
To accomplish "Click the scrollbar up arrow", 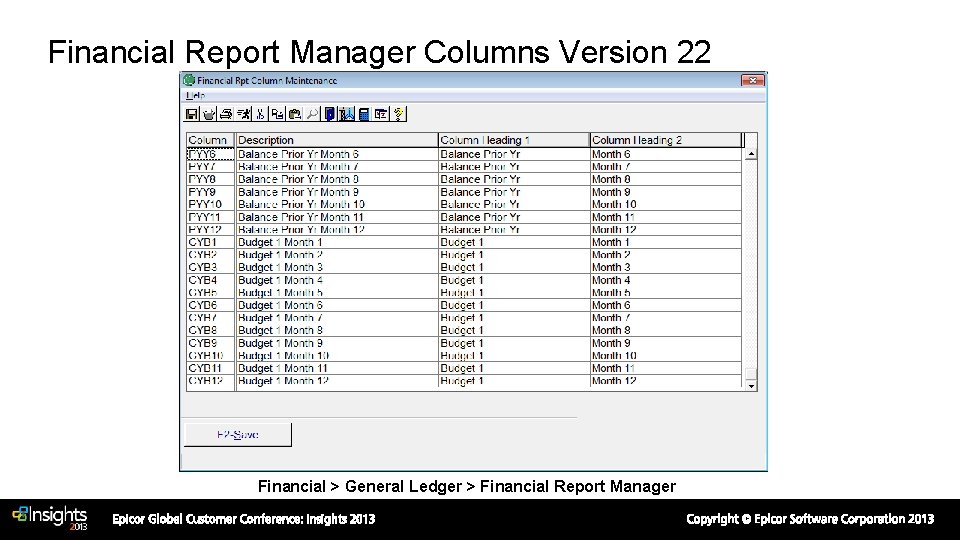I will pos(751,154).
